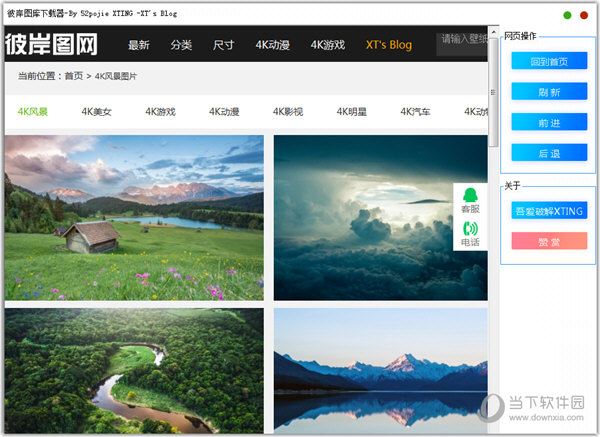This screenshot has height=437, width=600.
Task: Go to the 4K动漫 top navigation item
Action: click(x=272, y=45)
